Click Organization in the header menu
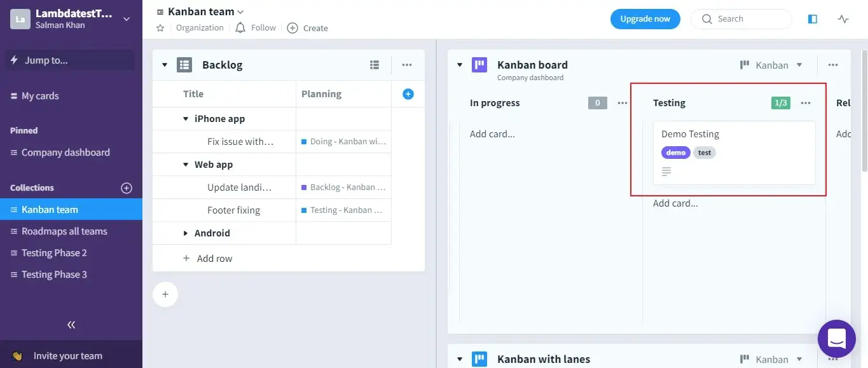 click(200, 28)
